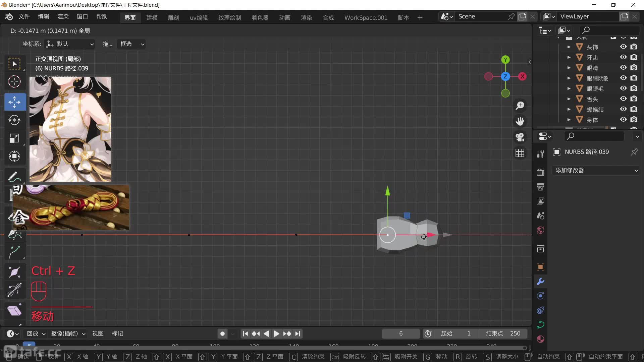The image size is (644, 362).
Task: Open the Scene properties tab
Action: point(540,216)
